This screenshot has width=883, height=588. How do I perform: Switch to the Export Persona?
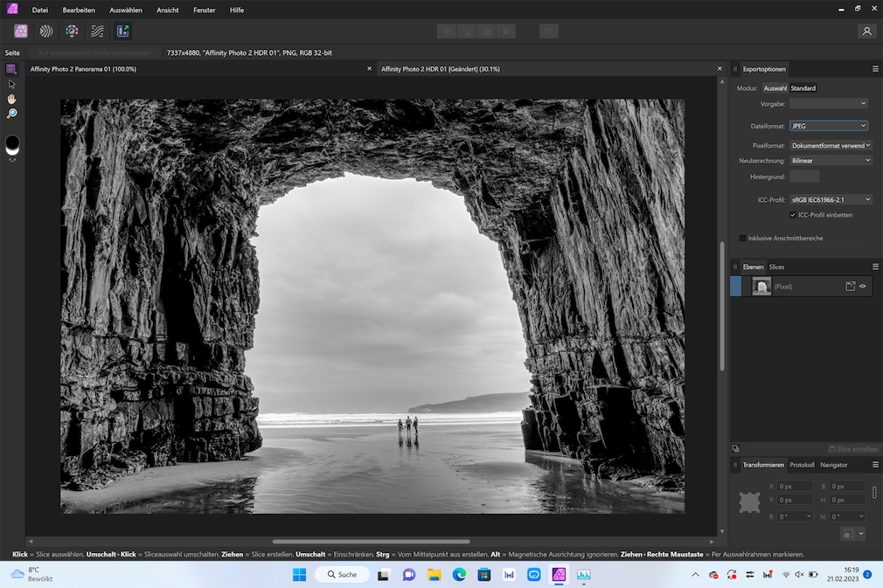tap(122, 31)
